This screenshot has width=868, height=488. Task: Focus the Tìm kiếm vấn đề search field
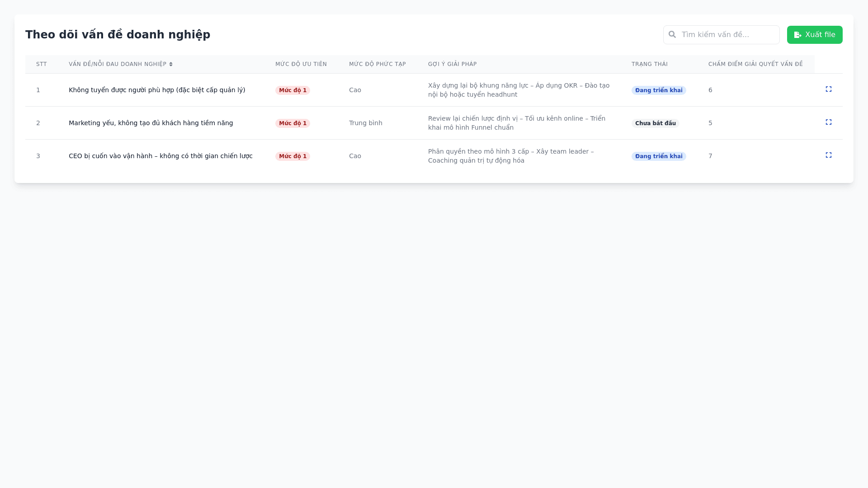728,35
